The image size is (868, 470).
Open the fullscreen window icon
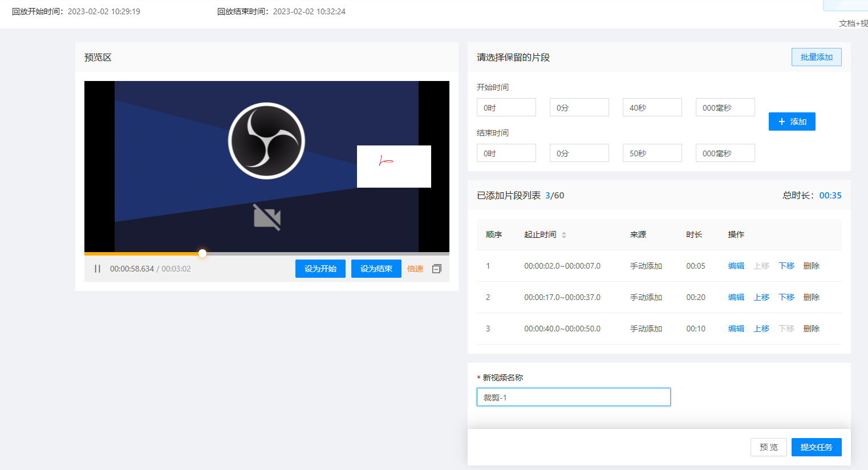point(437,269)
